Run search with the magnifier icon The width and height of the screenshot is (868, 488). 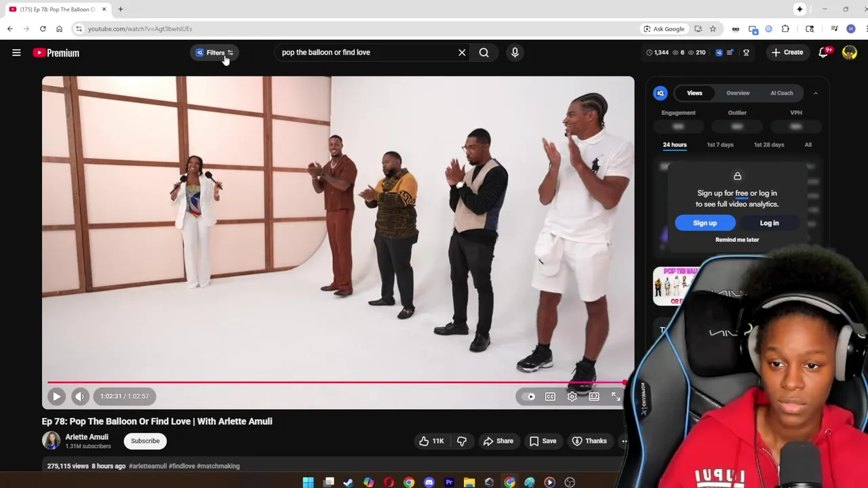click(484, 52)
